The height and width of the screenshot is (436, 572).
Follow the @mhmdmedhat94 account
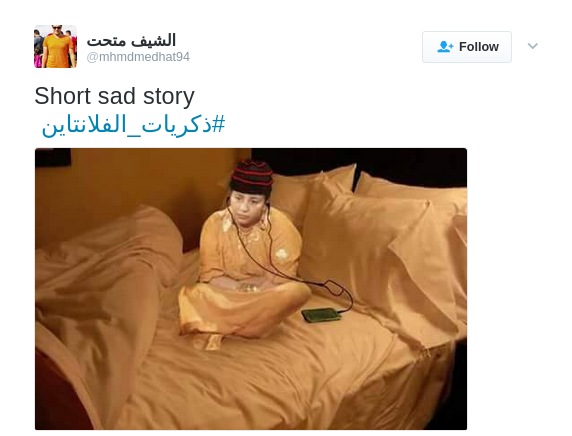(x=467, y=47)
